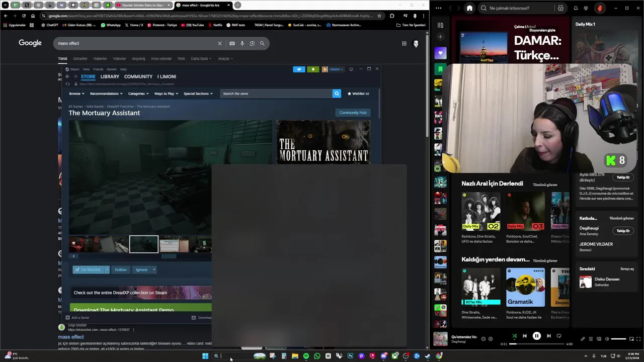Click Steam back navigation arrow
The width and height of the screenshot is (644, 362).
(x=67, y=76)
